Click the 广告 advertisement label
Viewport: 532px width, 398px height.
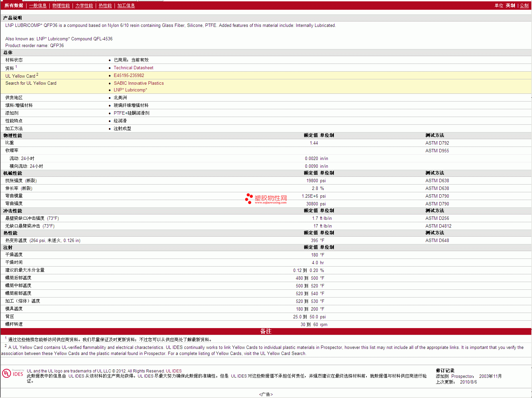pyautogui.click(x=266, y=395)
